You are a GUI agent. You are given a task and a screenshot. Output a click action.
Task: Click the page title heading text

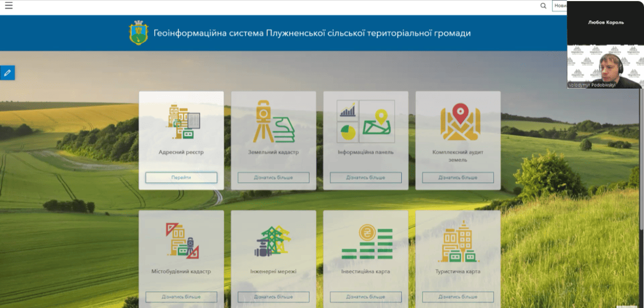[312, 33]
